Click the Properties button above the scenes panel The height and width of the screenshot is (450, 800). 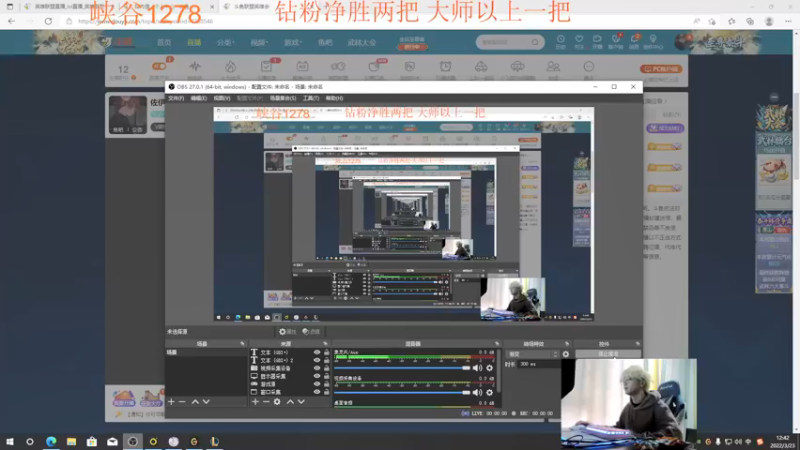point(287,332)
